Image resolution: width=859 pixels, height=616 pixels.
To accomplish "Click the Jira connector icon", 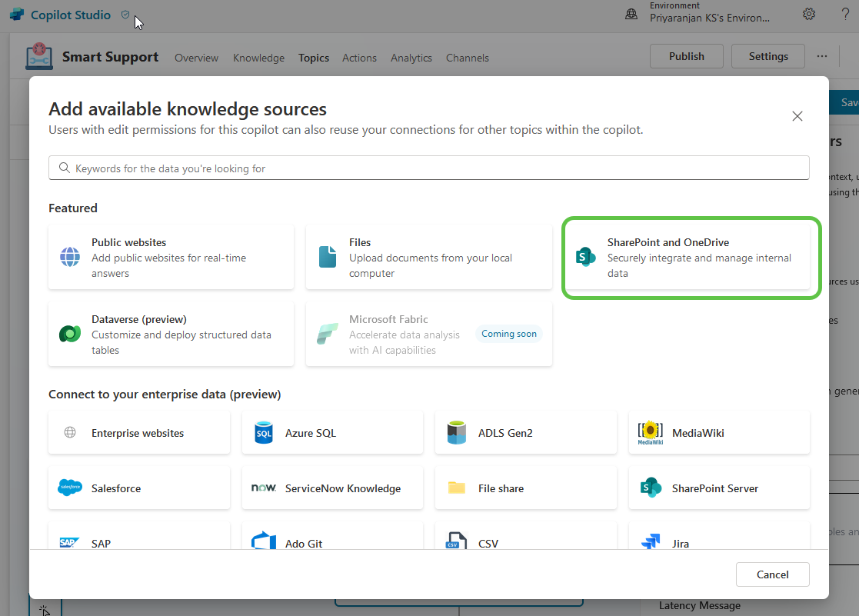I will (651, 541).
